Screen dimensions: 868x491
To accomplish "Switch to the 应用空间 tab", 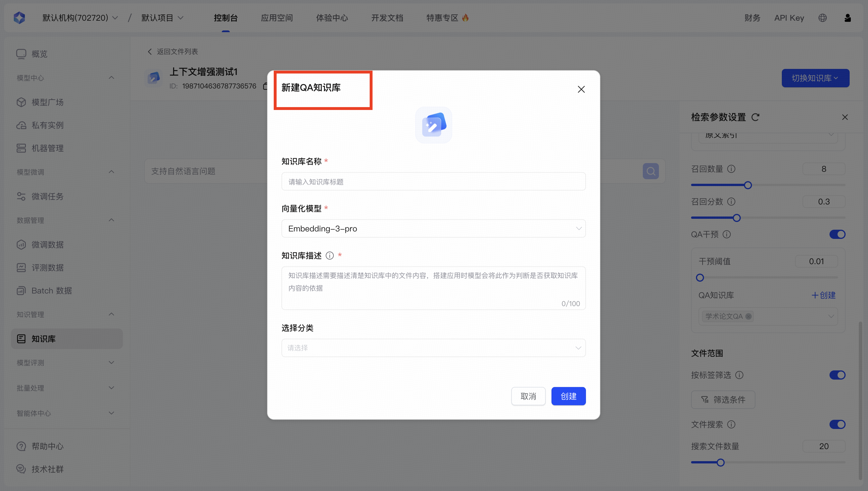I will pos(277,18).
